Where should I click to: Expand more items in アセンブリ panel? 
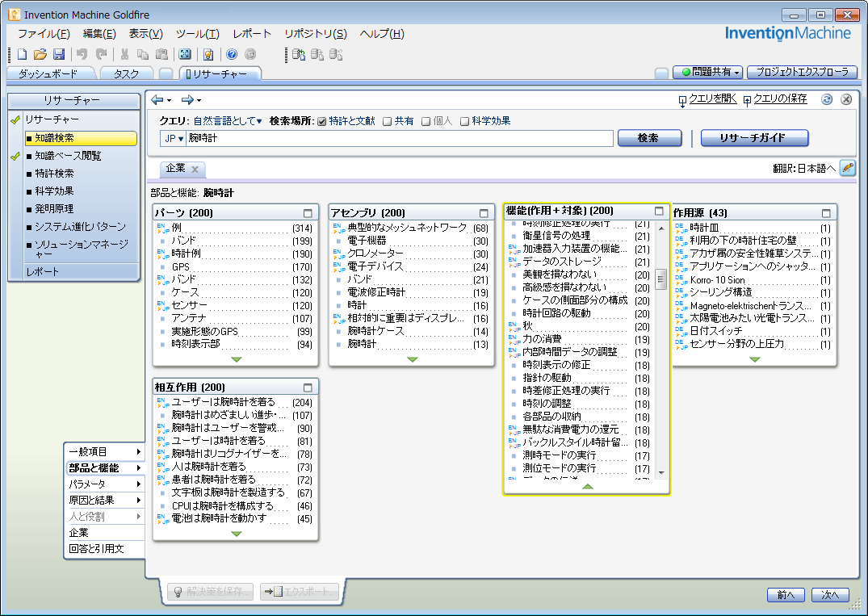pos(413,360)
